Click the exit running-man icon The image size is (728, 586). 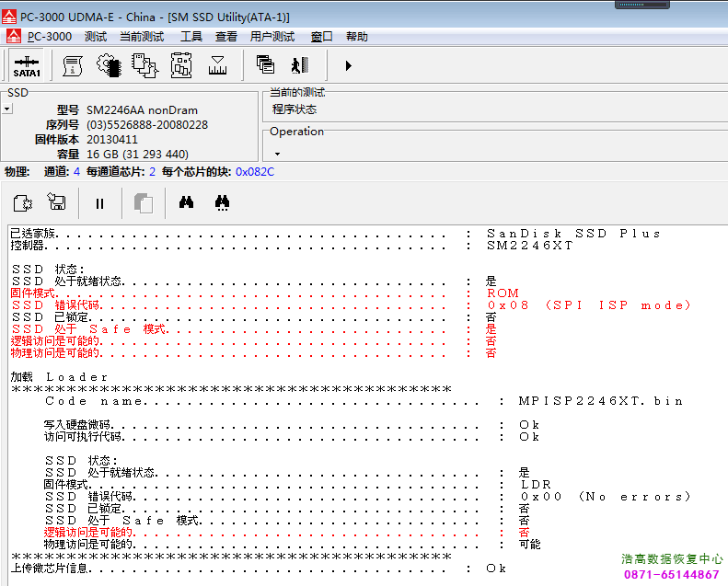click(299, 65)
